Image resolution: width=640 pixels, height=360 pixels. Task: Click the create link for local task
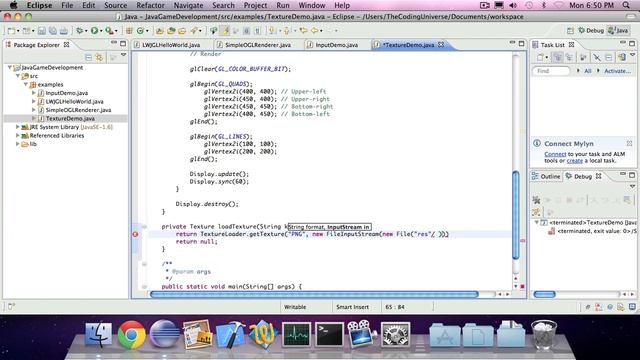[575, 161]
